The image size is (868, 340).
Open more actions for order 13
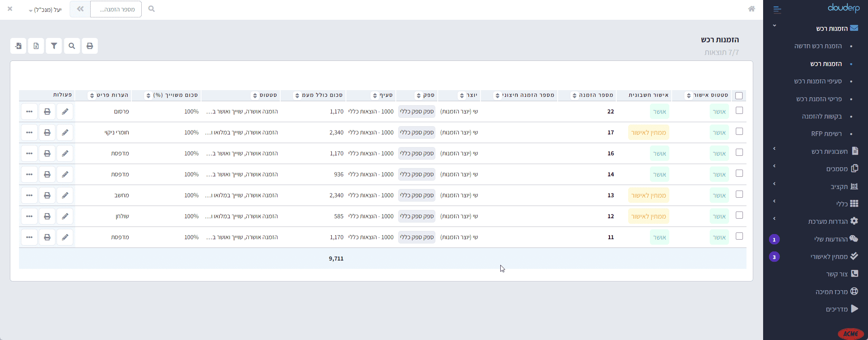[x=29, y=195]
